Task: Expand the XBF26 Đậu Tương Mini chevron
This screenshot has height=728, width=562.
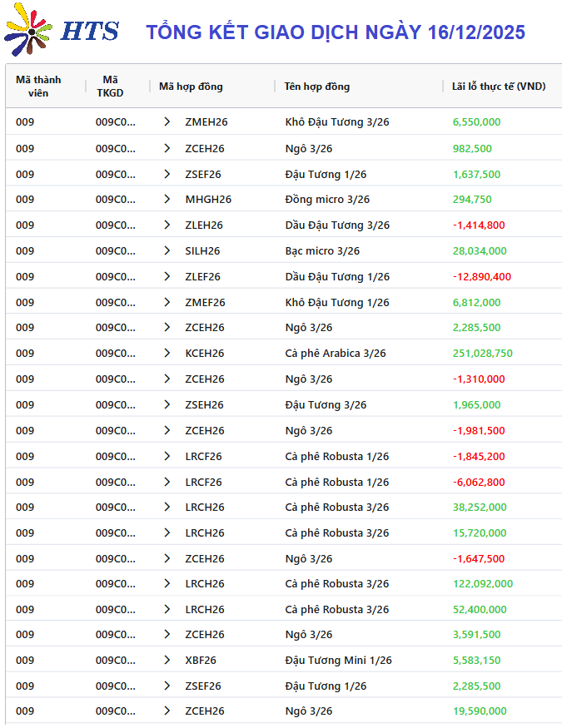Action: click(167, 661)
